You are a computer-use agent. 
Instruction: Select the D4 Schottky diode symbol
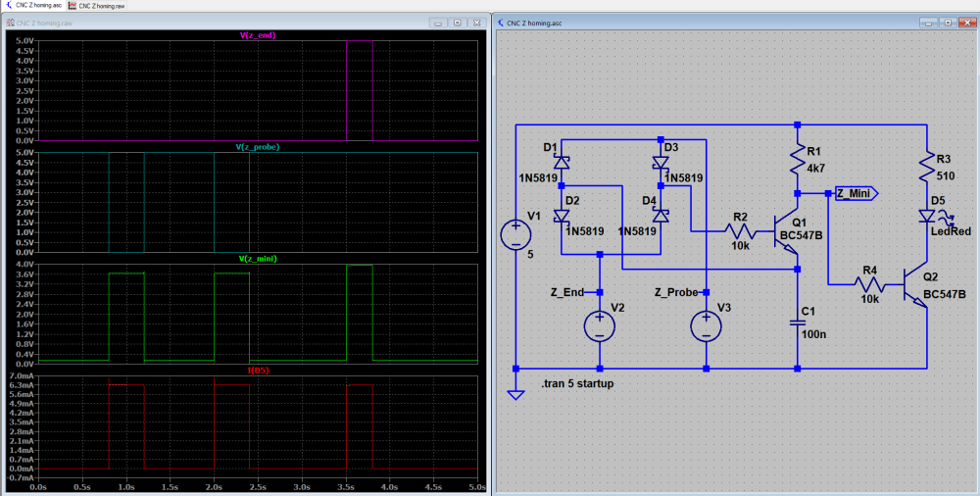(661, 217)
